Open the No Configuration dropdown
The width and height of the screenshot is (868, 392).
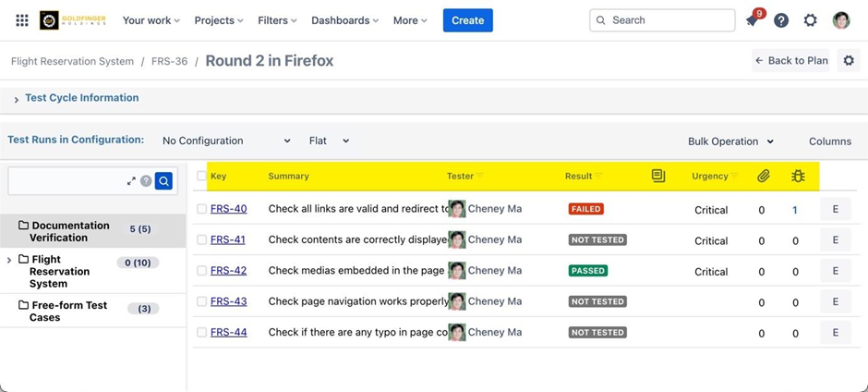point(226,141)
